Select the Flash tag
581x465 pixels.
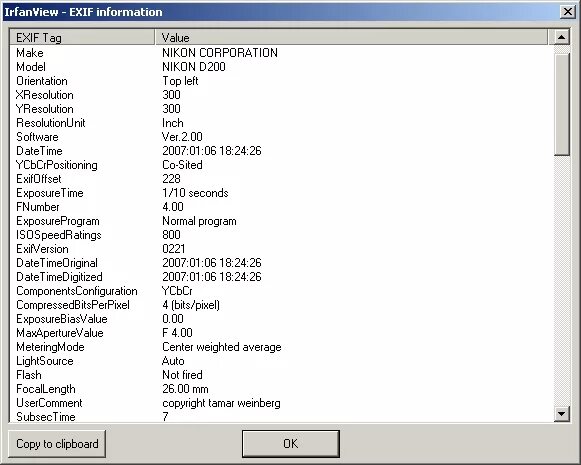(29, 375)
